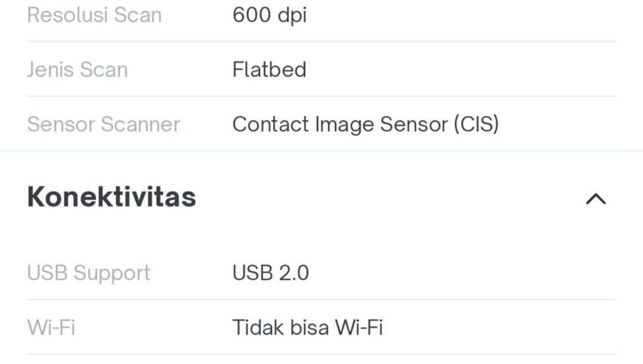Click the dpi unit text

292,16
